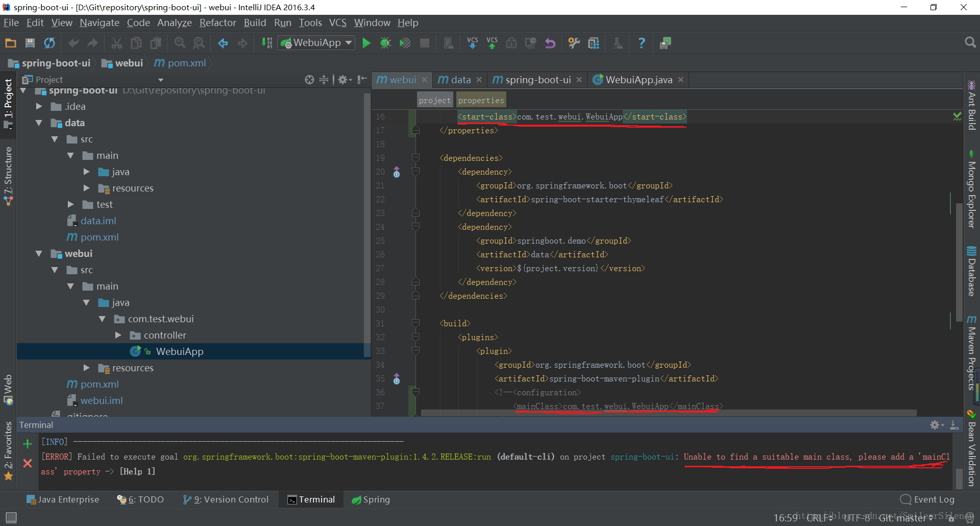Open Project panel gear settings
980x526 pixels.
[345, 80]
